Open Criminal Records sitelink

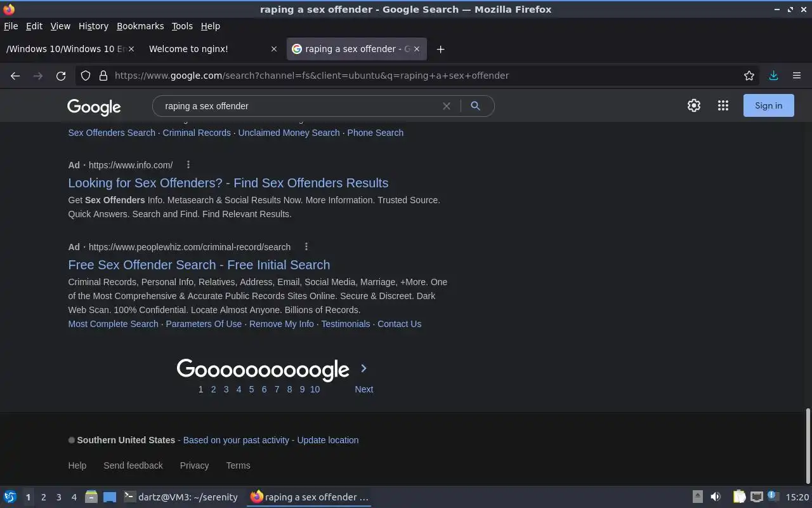(x=197, y=133)
